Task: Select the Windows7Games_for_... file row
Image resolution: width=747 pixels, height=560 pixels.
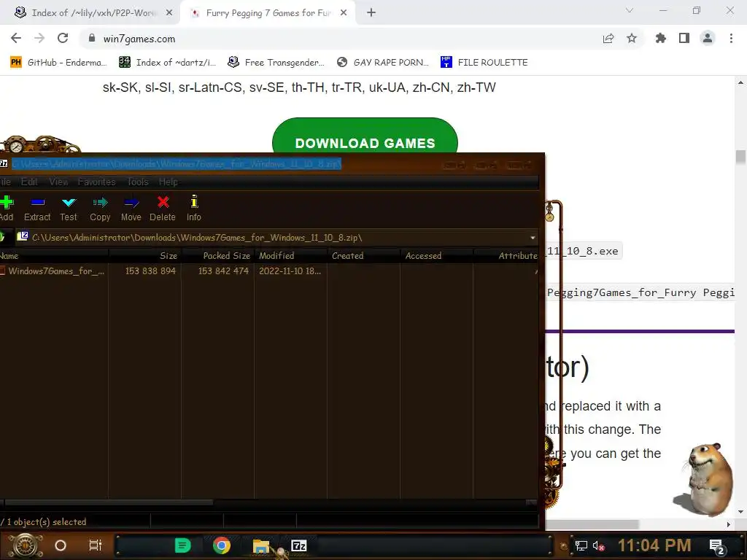Action: point(269,271)
